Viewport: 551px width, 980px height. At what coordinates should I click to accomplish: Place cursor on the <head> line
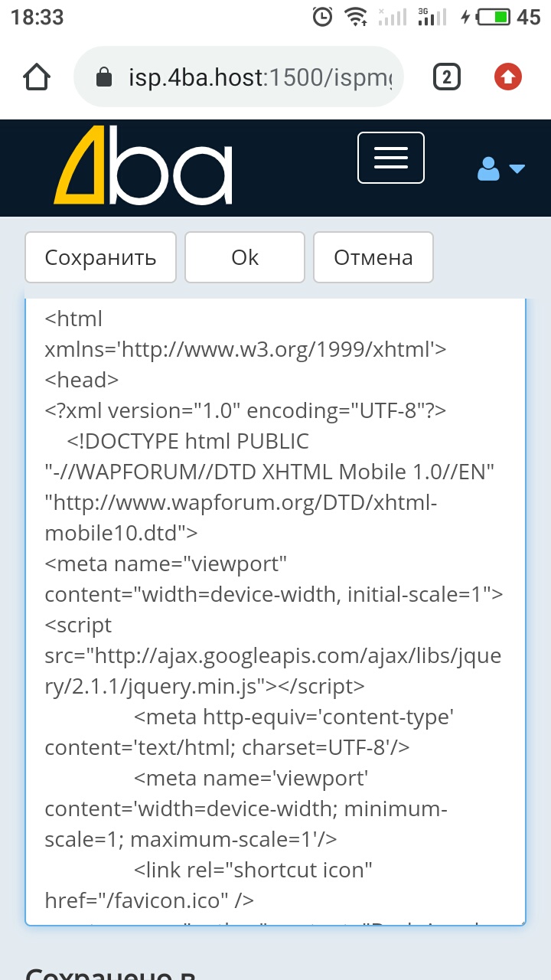click(82, 380)
